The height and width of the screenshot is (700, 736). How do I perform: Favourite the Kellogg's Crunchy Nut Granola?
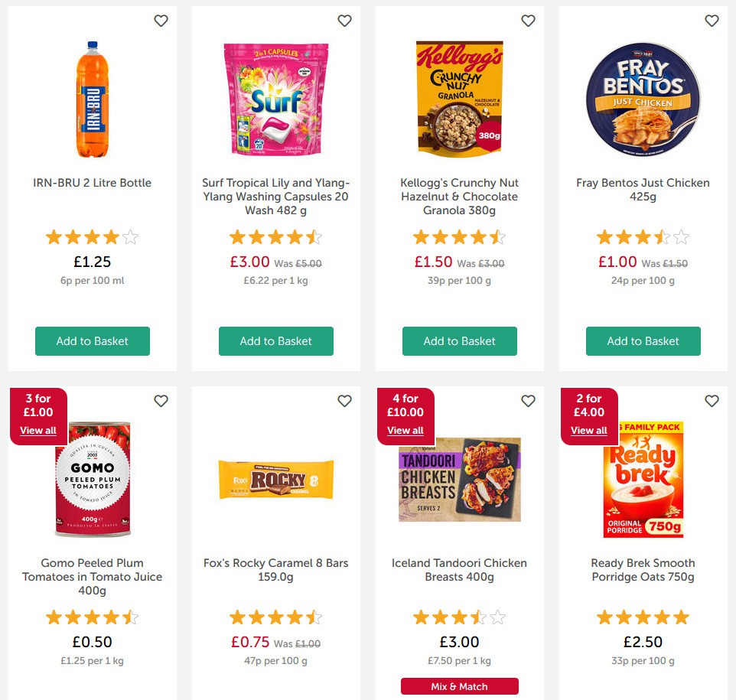pyautogui.click(x=528, y=21)
